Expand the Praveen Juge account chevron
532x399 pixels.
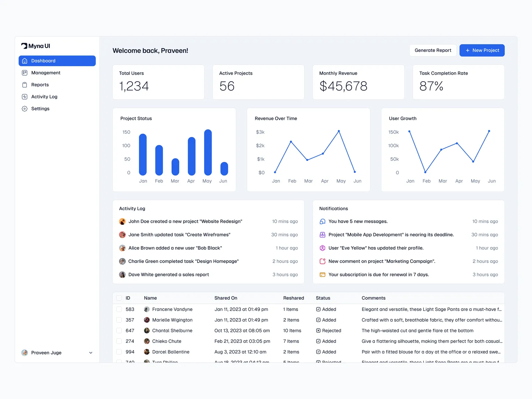91,353
